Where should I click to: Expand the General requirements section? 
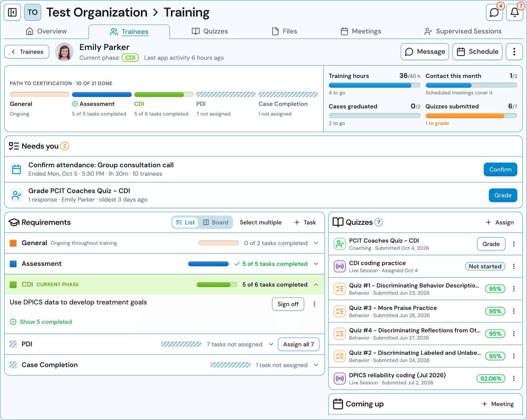(316, 243)
